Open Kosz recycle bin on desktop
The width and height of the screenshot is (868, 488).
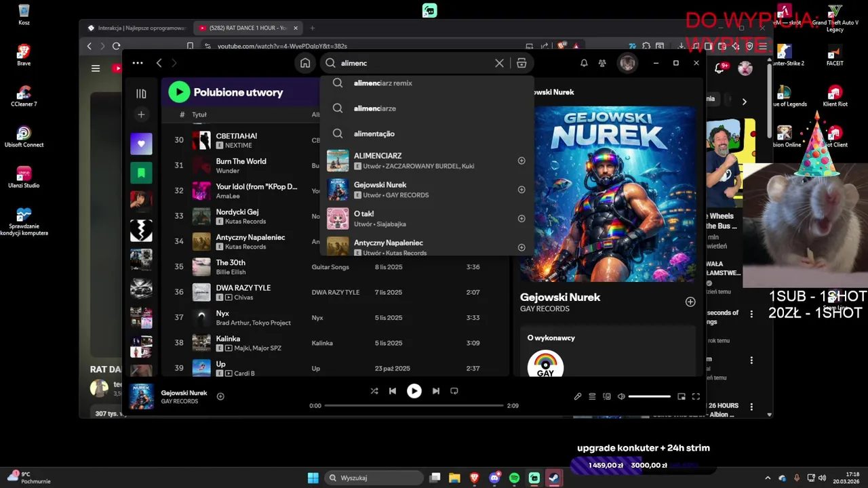pyautogui.click(x=24, y=14)
